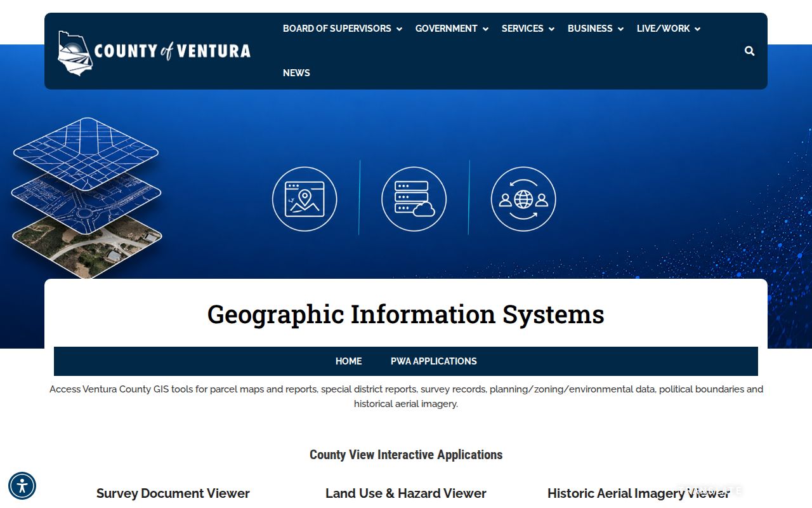Click the map location pin window icon
Viewport: 812px width, 508px height.
click(x=304, y=199)
